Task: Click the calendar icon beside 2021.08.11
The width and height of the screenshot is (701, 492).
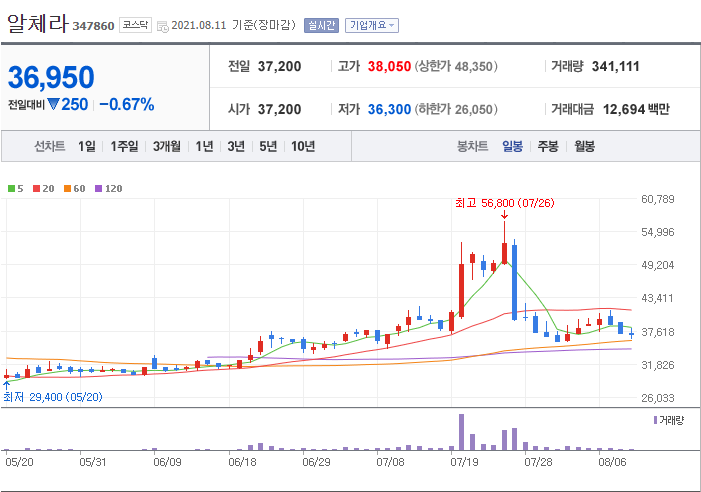Action: [163, 26]
